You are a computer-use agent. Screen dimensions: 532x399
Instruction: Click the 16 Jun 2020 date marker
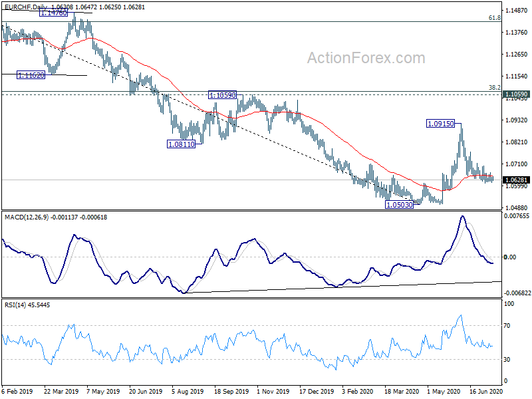(x=485, y=391)
